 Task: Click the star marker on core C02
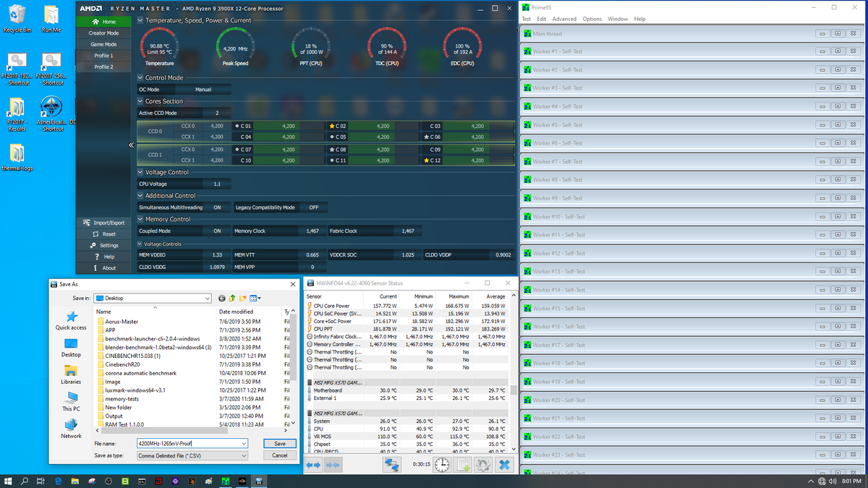coord(331,126)
